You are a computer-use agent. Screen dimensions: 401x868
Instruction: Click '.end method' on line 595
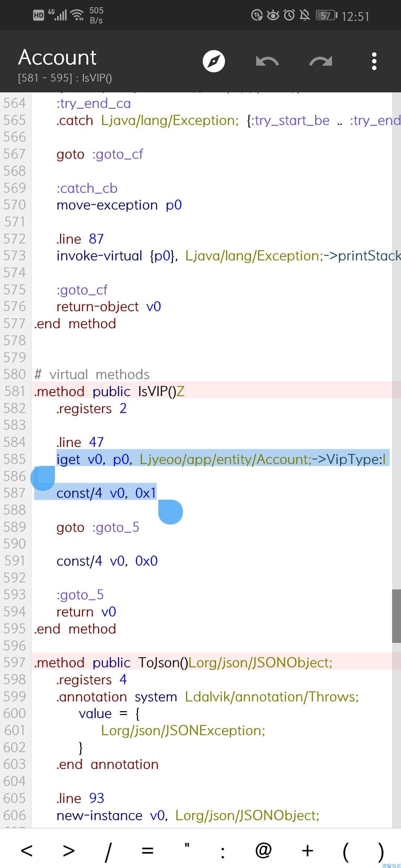click(75, 629)
